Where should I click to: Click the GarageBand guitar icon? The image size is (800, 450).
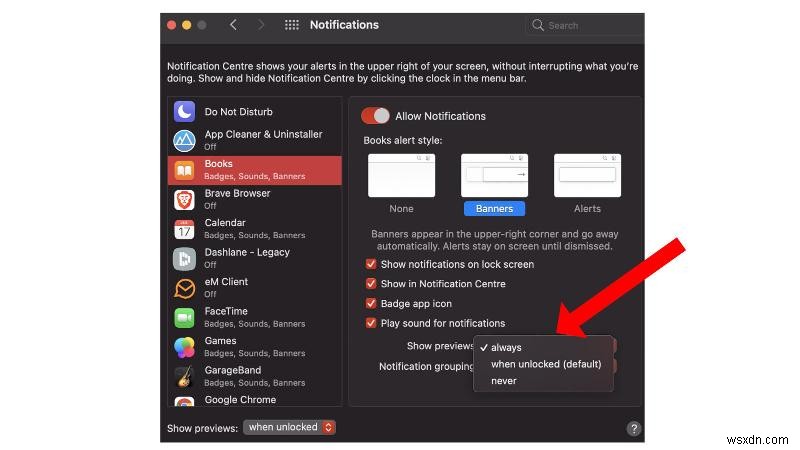click(x=184, y=377)
